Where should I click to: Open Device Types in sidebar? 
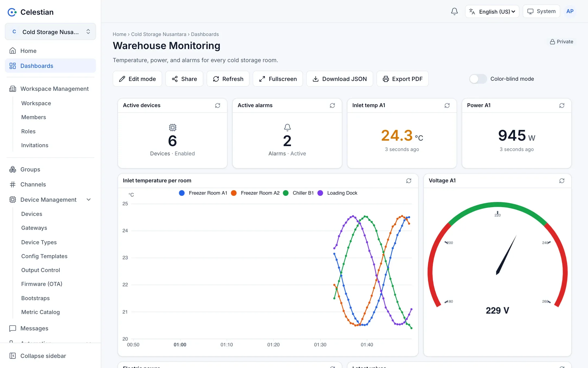coord(39,242)
